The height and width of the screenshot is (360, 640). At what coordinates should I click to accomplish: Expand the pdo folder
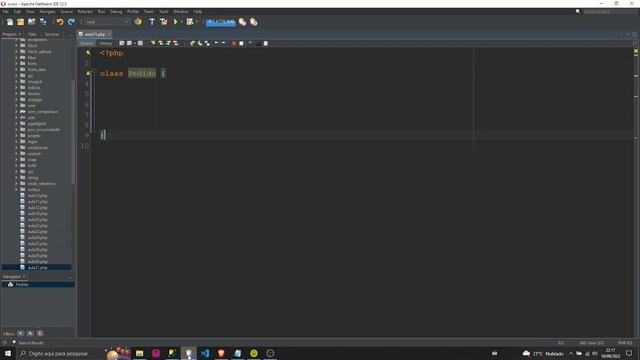point(16,118)
